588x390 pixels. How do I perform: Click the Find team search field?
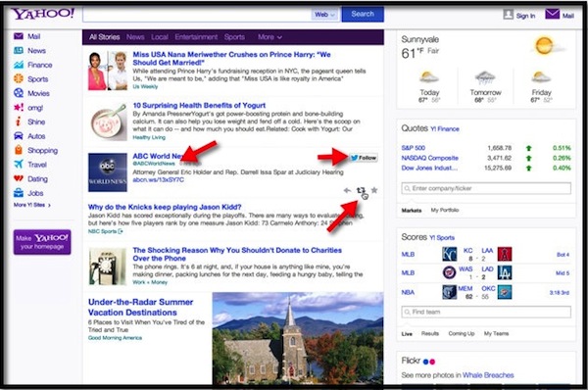coord(486,312)
